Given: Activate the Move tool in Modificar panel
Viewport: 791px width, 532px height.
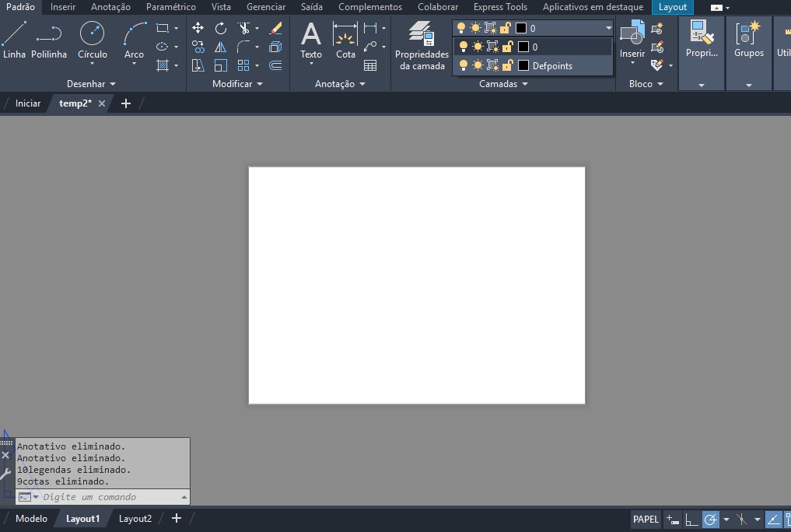Looking at the screenshot, I should tap(198, 28).
